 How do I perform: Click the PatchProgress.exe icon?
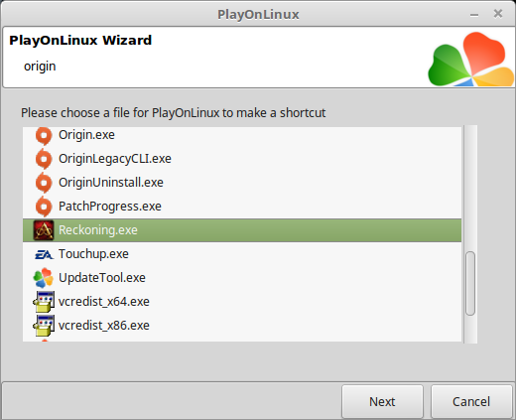44,207
